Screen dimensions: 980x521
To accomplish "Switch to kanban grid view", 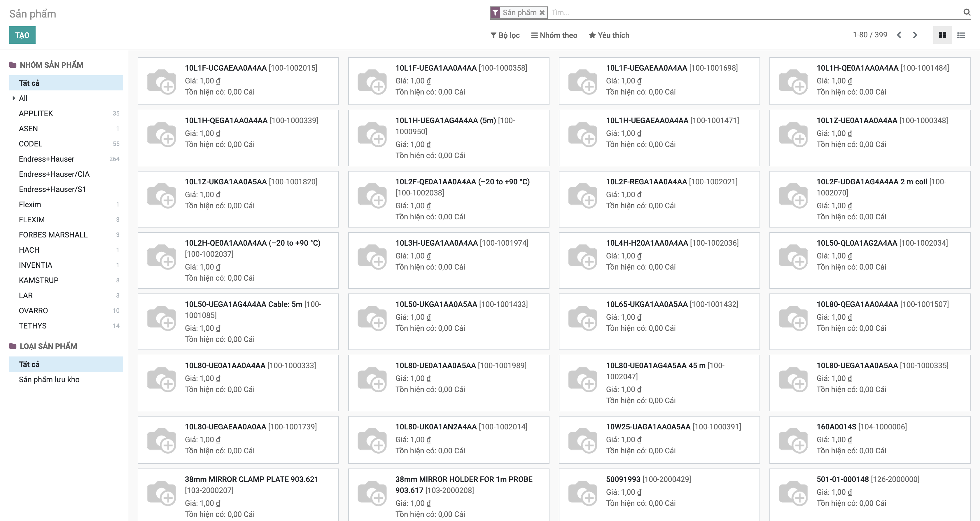I will point(942,35).
